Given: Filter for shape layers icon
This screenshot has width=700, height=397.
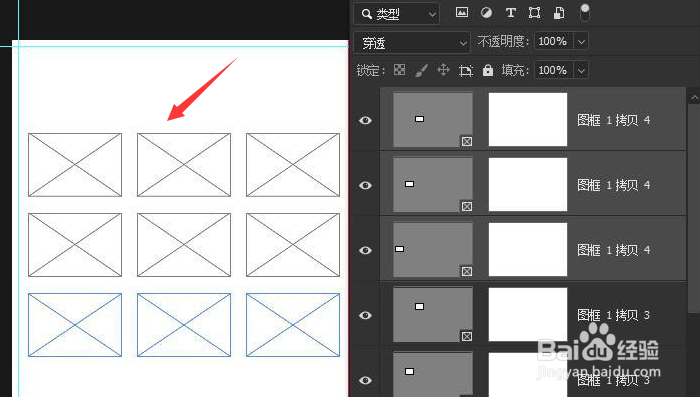Looking at the screenshot, I should coord(534,13).
